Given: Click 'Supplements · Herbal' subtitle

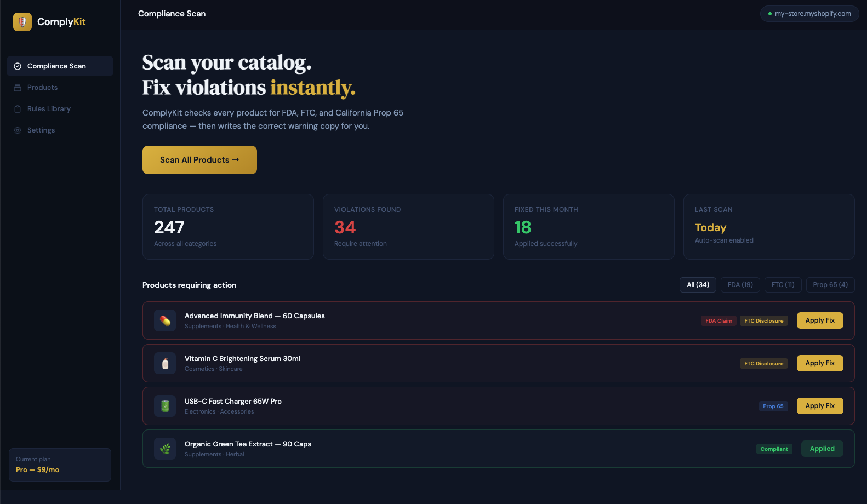Looking at the screenshot, I should [214, 455].
